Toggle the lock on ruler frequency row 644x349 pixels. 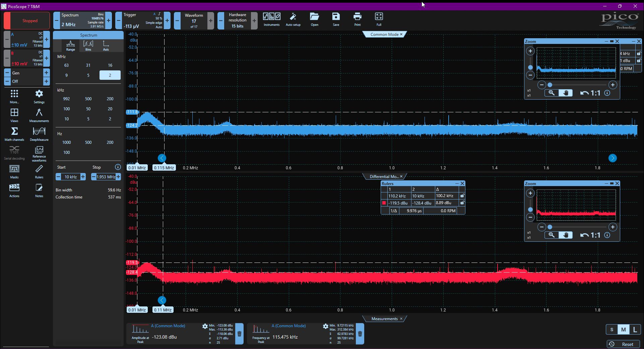(x=462, y=196)
